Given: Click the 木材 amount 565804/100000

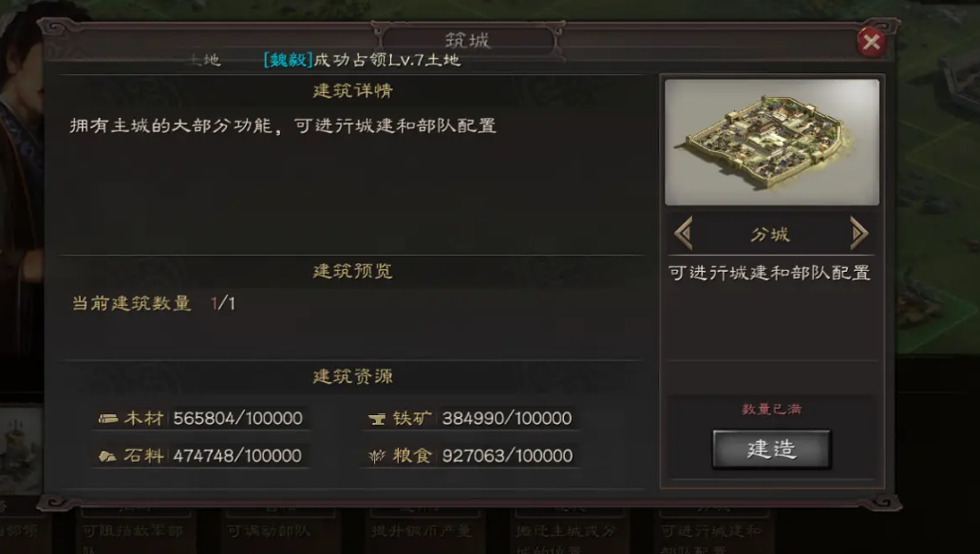Looking at the screenshot, I should coord(237,418).
